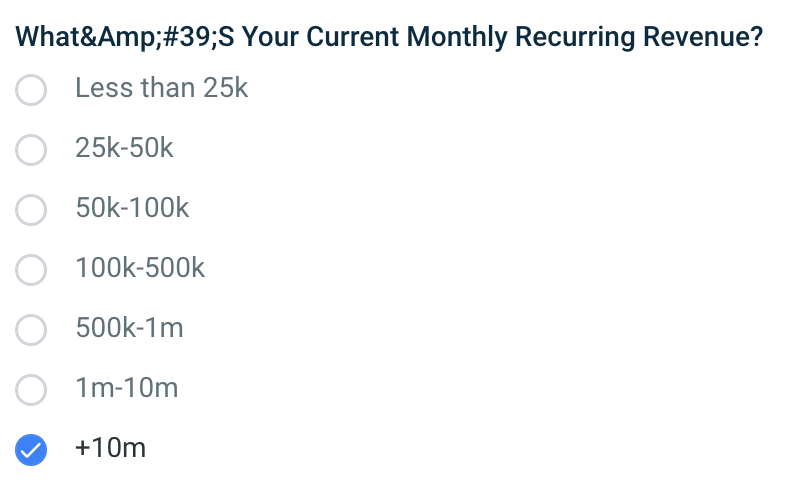Viewport: 806px width, 492px height.
Task: Click the '50k-100k' option label
Action: pyautogui.click(x=132, y=208)
